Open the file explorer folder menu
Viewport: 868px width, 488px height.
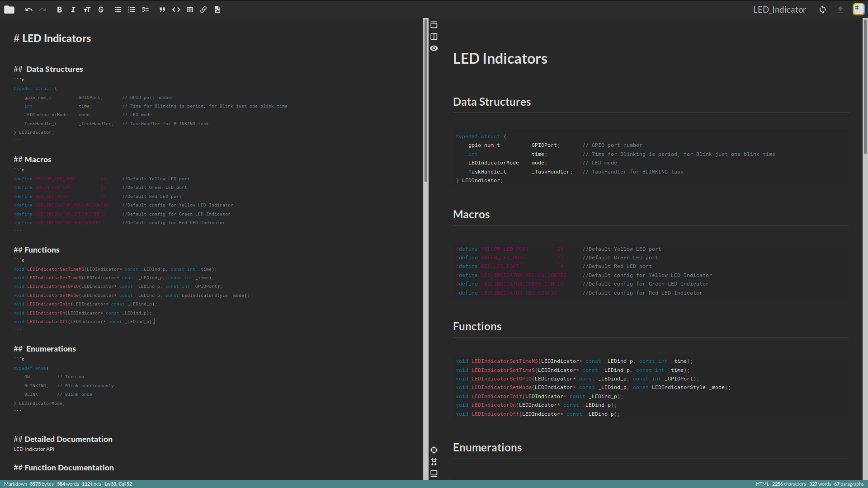click(x=9, y=9)
